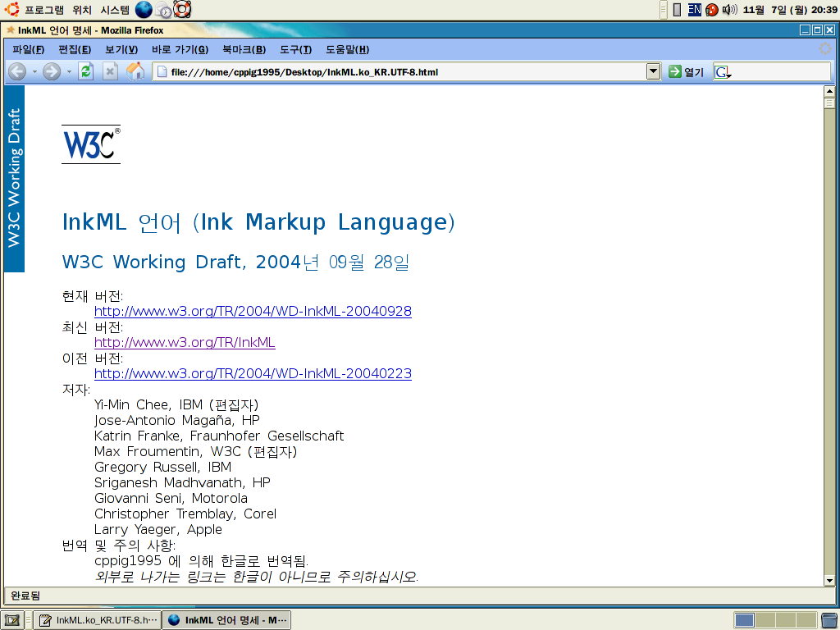
Task: Open the 위치 places menu
Action: click(x=82, y=10)
